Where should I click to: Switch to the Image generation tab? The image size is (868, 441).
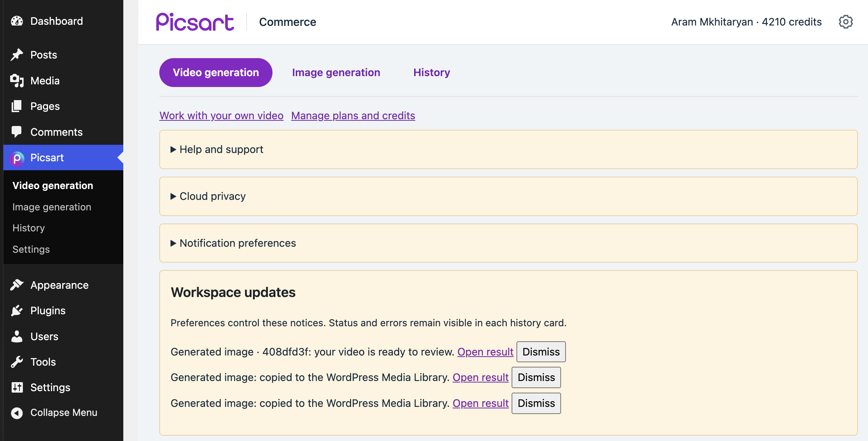pyautogui.click(x=336, y=72)
